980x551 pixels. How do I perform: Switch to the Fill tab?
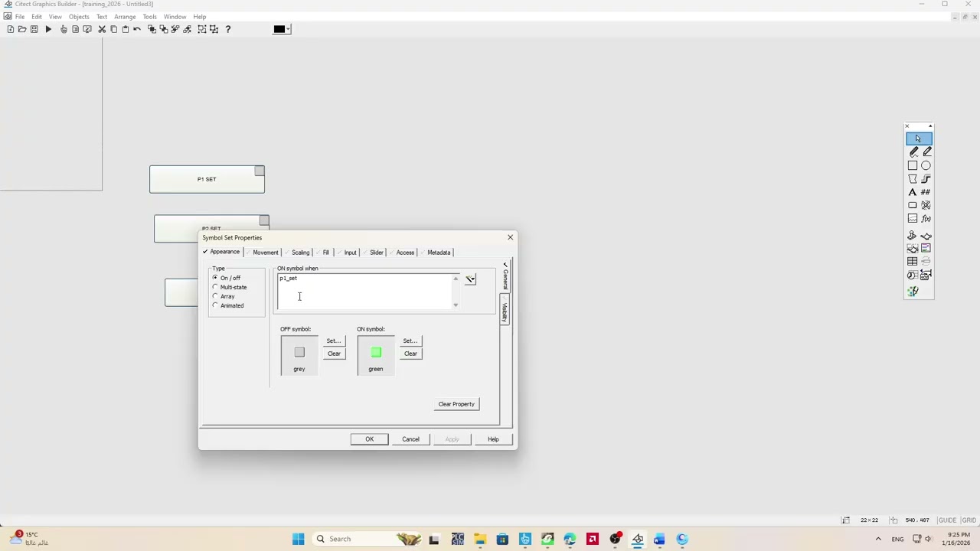click(x=325, y=253)
